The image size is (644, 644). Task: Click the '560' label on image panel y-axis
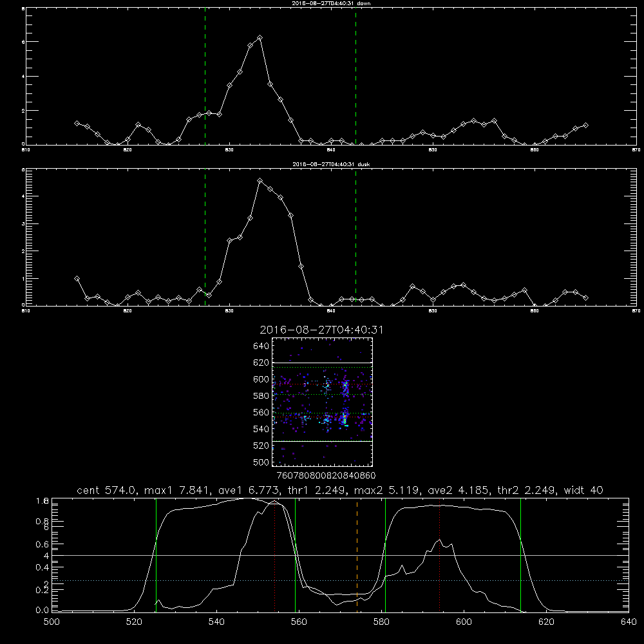point(261,412)
